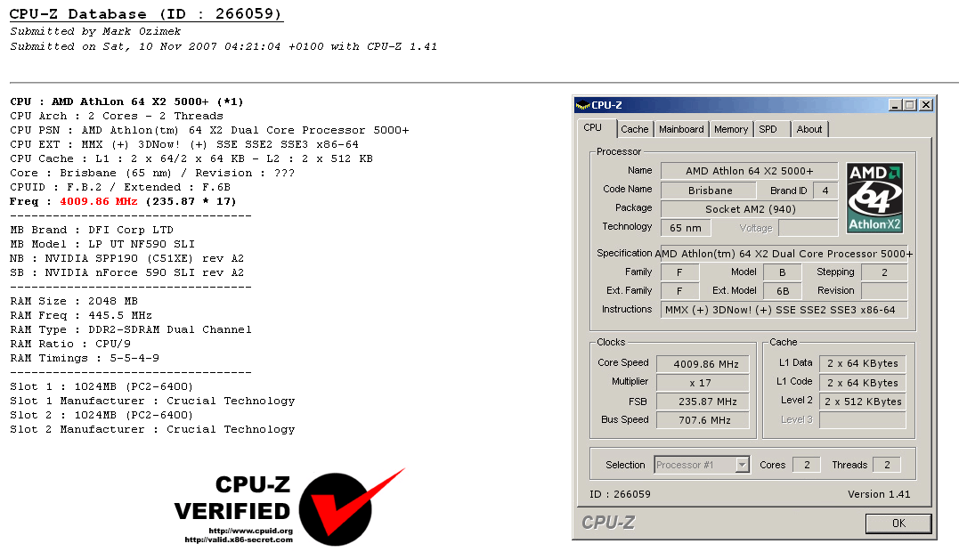Open the Mainboard tab
The width and height of the screenshot is (959, 560).
click(681, 129)
